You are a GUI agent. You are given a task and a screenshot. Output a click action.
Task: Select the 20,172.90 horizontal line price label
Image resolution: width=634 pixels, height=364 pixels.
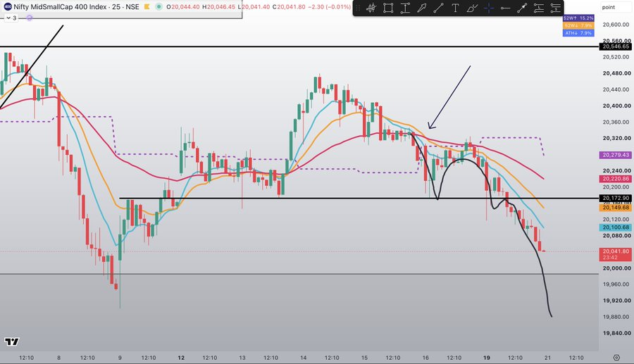pyautogui.click(x=616, y=199)
